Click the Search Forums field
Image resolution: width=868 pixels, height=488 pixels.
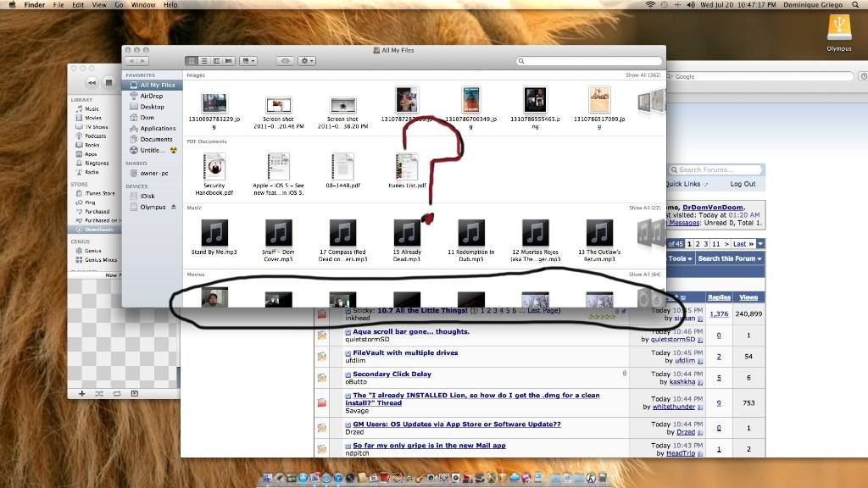pos(715,169)
